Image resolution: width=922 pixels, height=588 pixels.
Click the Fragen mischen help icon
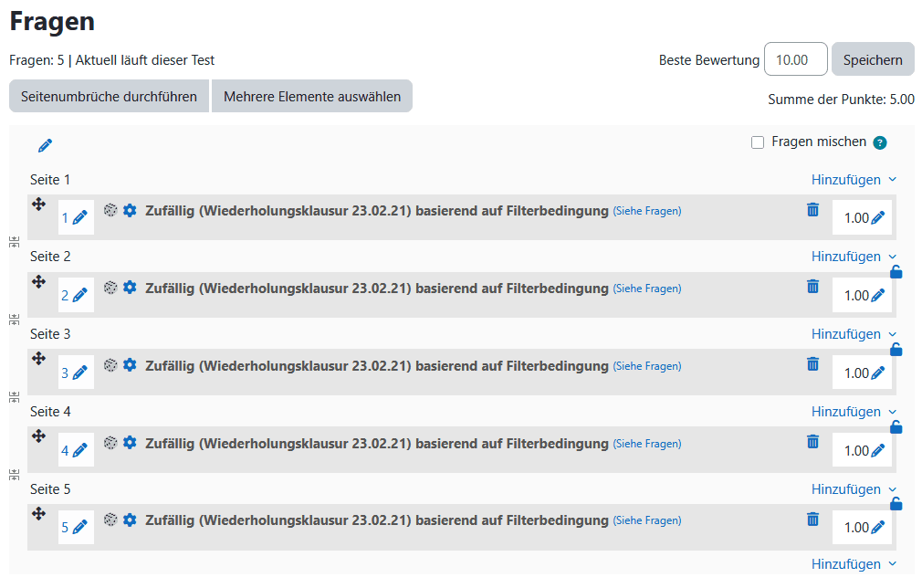tap(880, 142)
